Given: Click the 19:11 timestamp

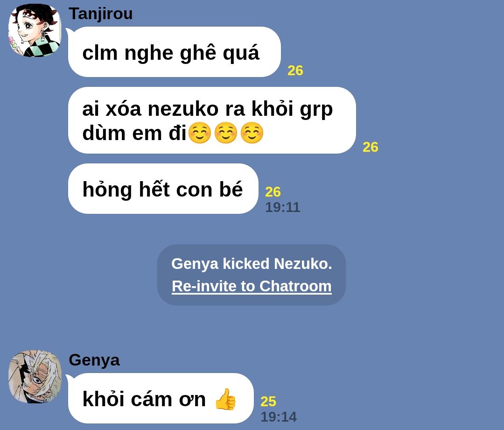Looking at the screenshot, I should pyautogui.click(x=283, y=207).
